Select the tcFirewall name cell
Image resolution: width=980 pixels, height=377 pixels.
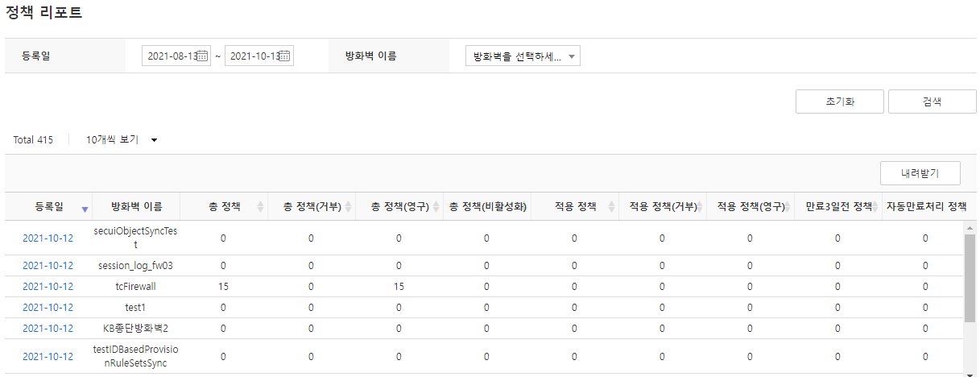(x=135, y=287)
